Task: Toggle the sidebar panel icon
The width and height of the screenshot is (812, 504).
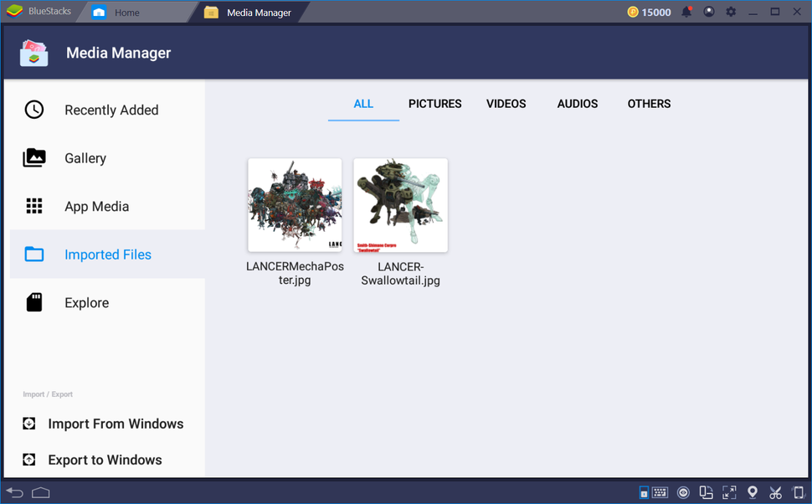Action: 643,492
